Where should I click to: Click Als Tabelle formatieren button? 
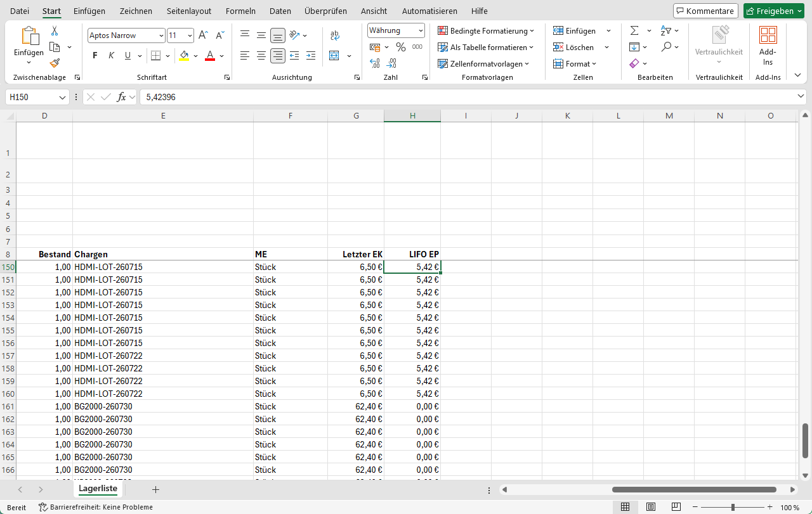pos(486,48)
